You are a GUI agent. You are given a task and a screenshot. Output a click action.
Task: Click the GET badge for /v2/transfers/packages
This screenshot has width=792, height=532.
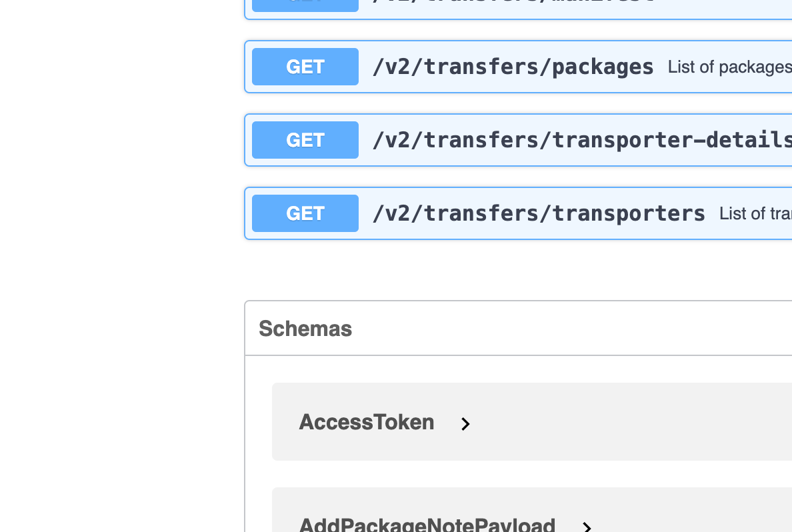pos(305,67)
